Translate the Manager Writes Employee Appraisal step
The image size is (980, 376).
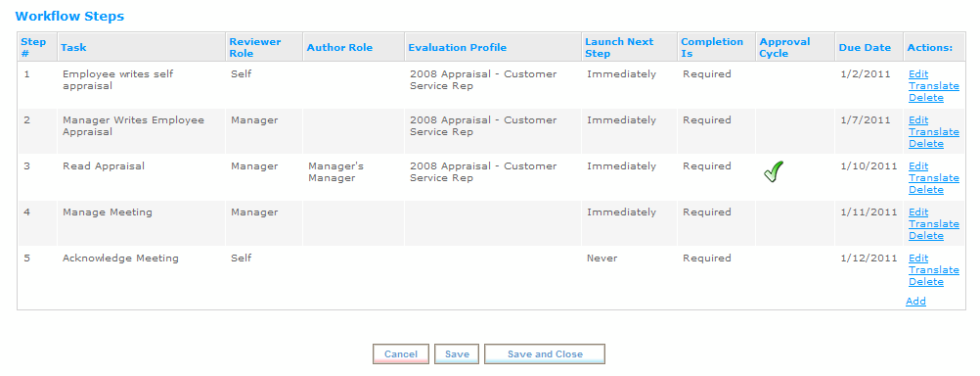click(934, 132)
